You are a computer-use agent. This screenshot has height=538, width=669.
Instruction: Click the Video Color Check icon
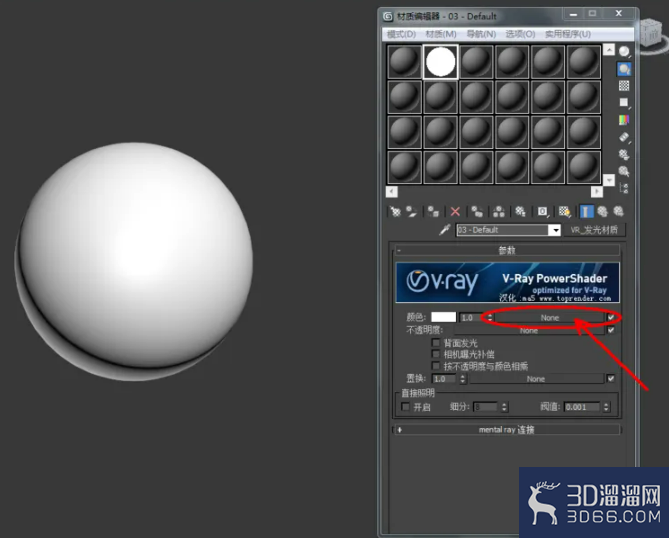tap(624, 120)
